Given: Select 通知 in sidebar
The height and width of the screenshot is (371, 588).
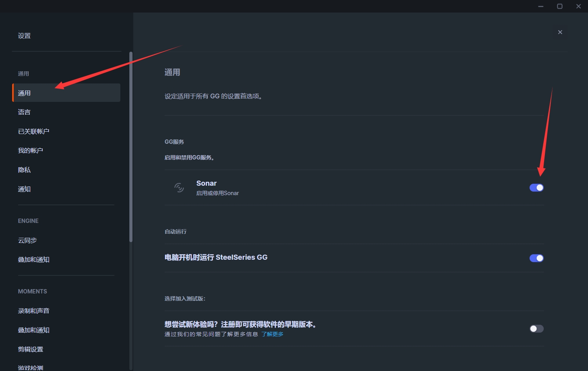Looking at the screenshot, I should click(24, 189).
